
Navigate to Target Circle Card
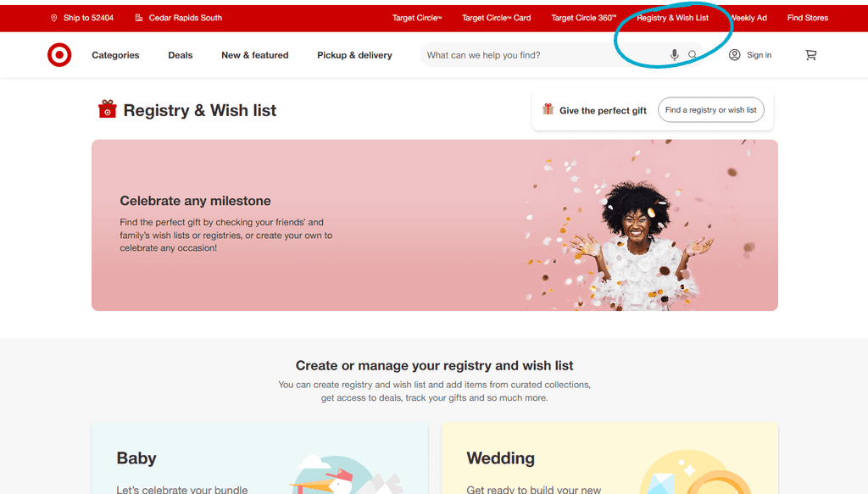pyautogui.click(x=496, y=17)
